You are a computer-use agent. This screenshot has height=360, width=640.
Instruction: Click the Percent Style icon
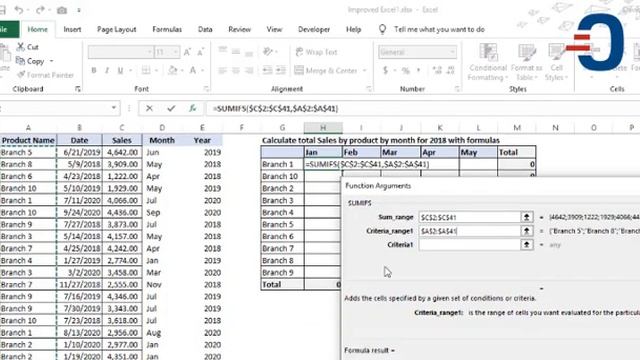coord(405,71)
